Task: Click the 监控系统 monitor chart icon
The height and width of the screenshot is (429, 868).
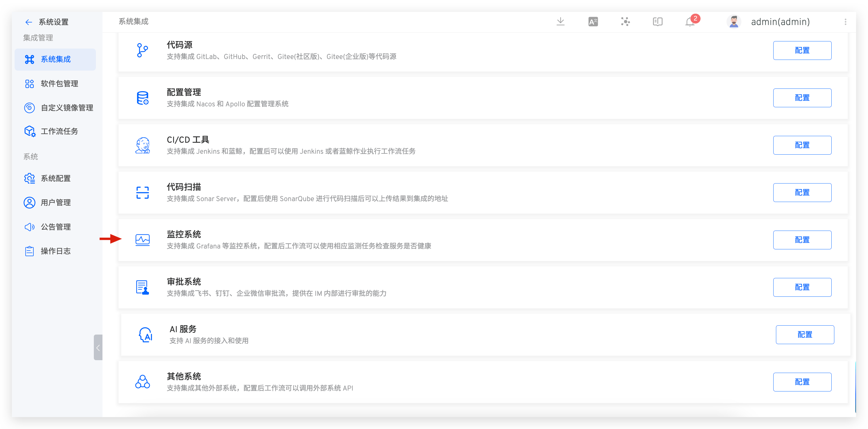Action: coord(143,240)
